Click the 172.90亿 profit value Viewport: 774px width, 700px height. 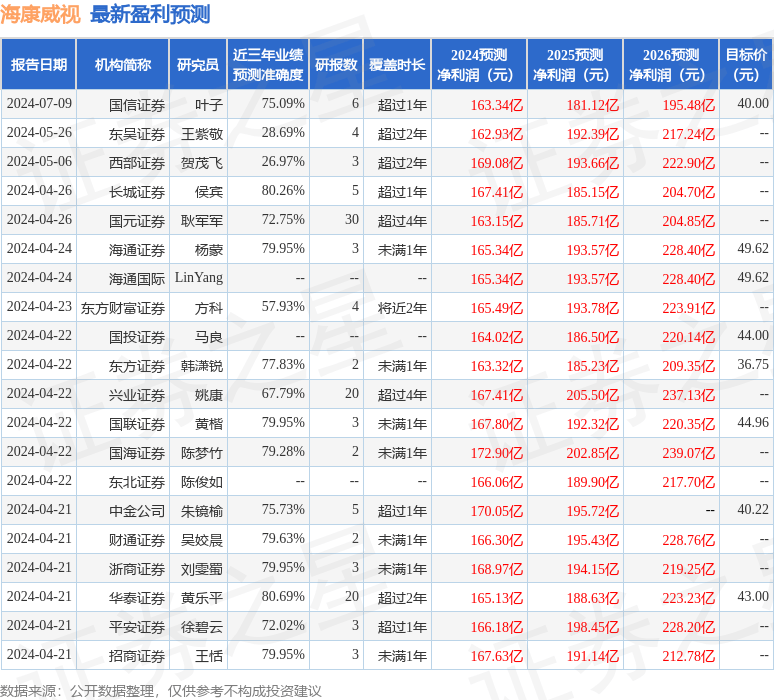tap(497, 453)
